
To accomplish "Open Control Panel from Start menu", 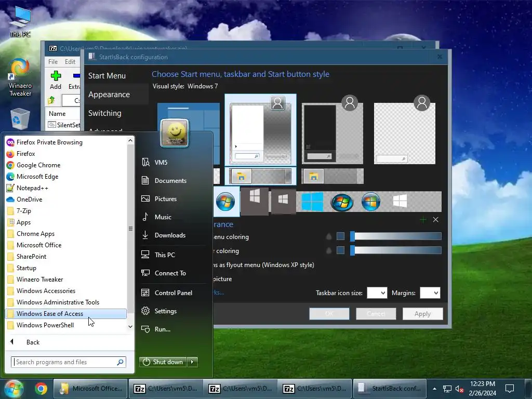I will pyautogui.click(x=173, y=293).
